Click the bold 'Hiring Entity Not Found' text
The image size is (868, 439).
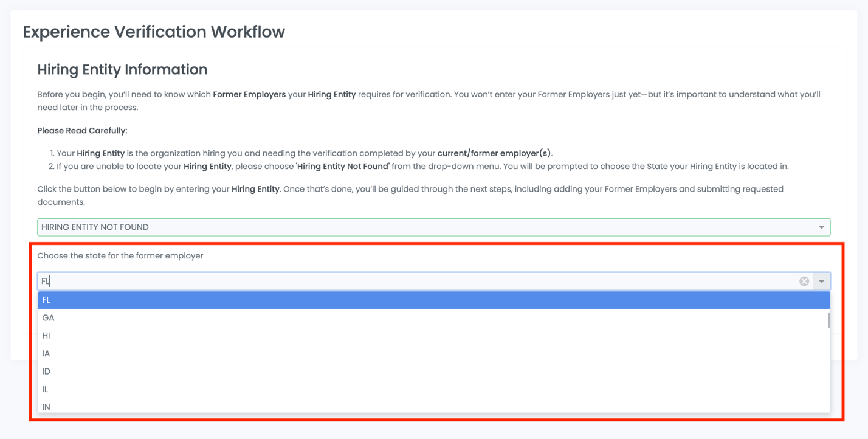[342, 166]
